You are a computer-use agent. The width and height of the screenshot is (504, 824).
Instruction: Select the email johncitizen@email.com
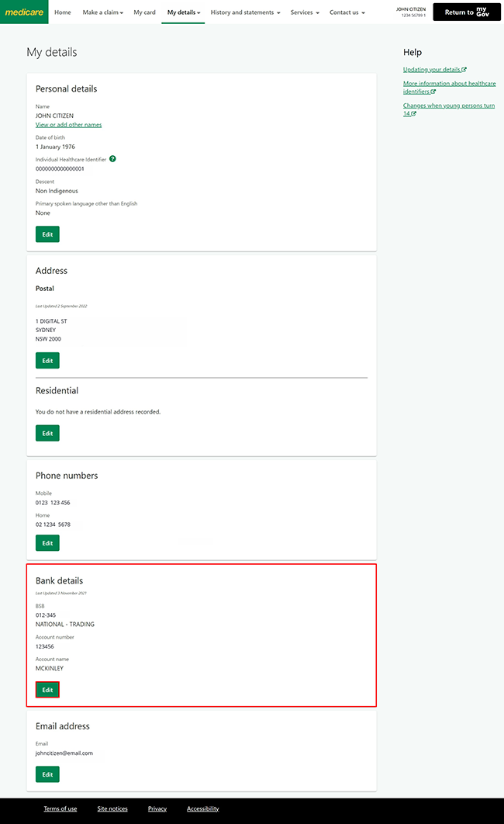pos(64,753)
